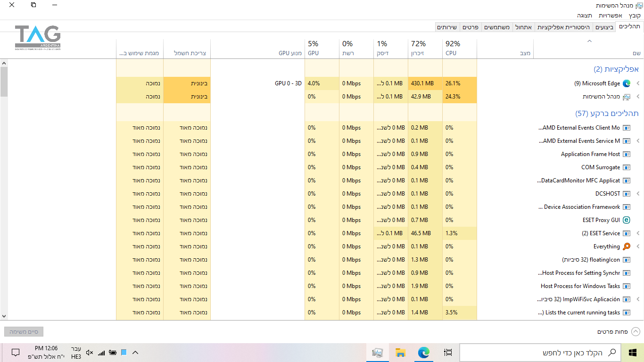Click the DCSHOST process icon
Screen dimensions: 644x362
627,194
